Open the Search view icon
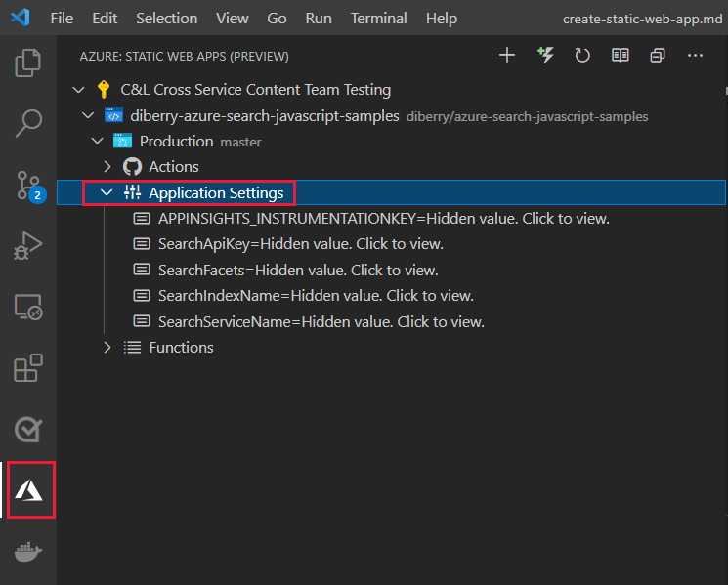Screen dimensions: 728x585 28,123
